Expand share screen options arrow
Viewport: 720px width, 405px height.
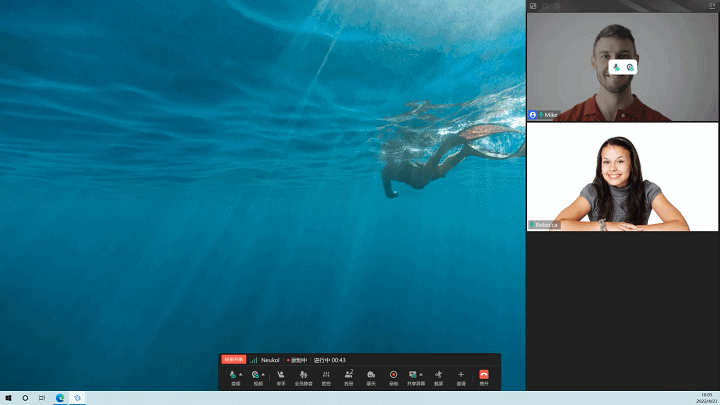pos(421,375)
